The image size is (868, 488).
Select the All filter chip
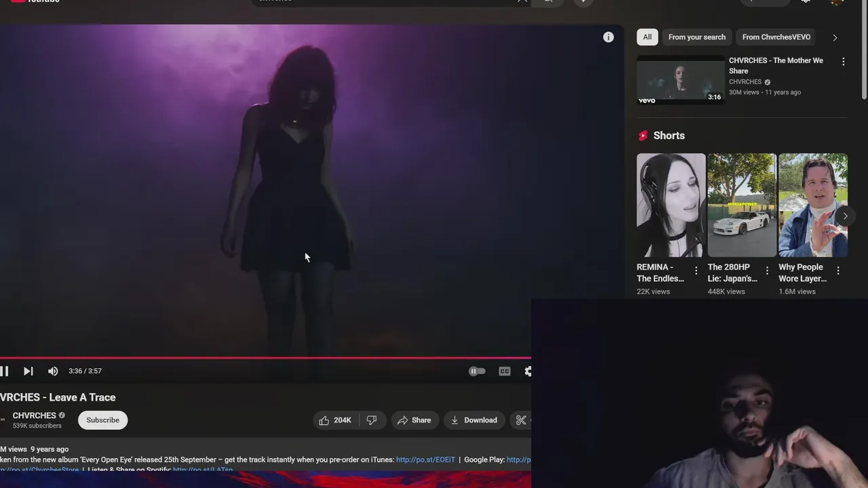[647, 37]
